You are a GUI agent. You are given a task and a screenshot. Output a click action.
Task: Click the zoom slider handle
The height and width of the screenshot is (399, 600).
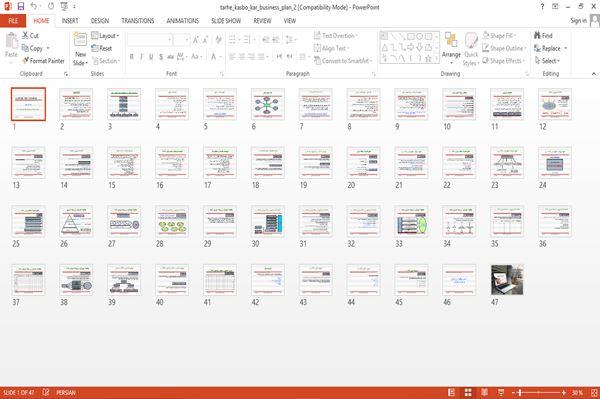(520, 392)
